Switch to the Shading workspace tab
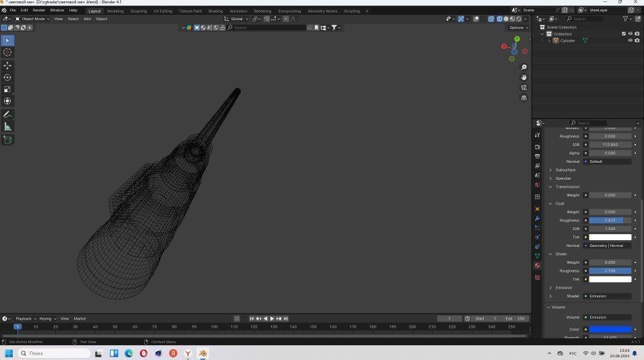Screen dimensions: 644x360 click(x=215, y=11)
